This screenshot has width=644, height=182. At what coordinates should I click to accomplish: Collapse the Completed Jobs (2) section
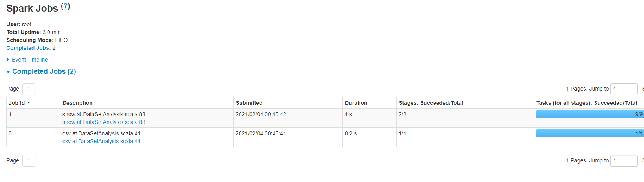(44, 71)
